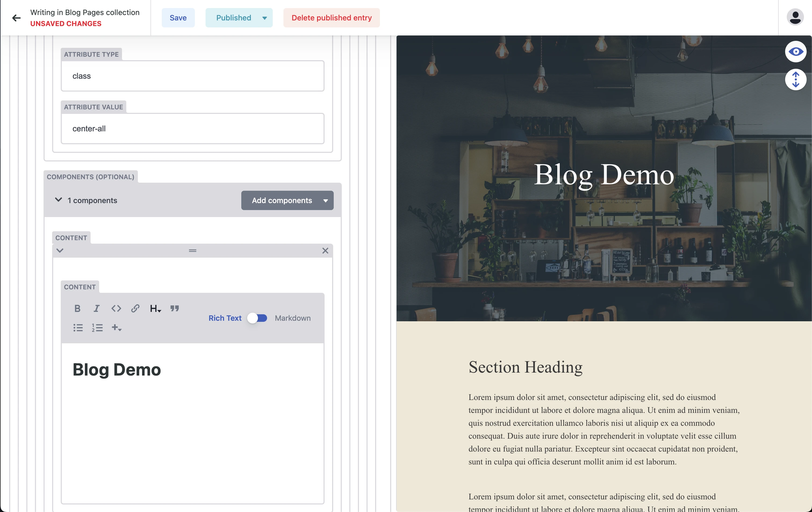This screenshot has width=812, height=512.
Task: Collapse the Content component chevron
Action: [x=60, y=251]
